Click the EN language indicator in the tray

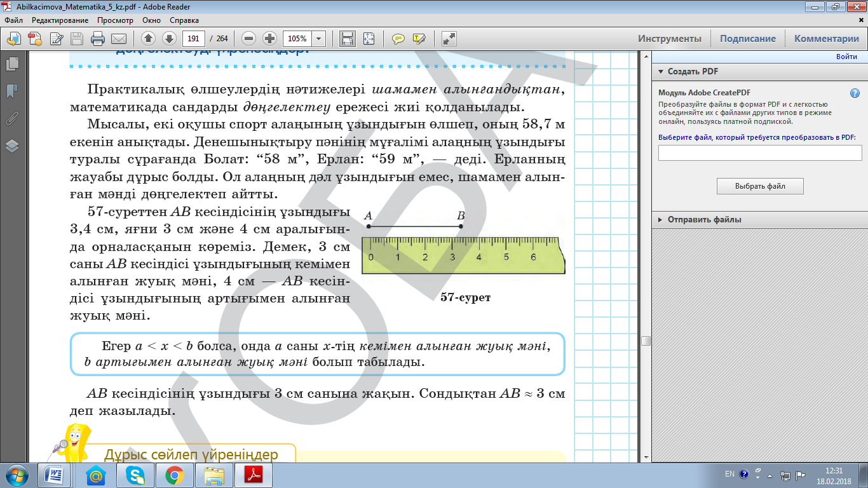(x=729, y=474)
